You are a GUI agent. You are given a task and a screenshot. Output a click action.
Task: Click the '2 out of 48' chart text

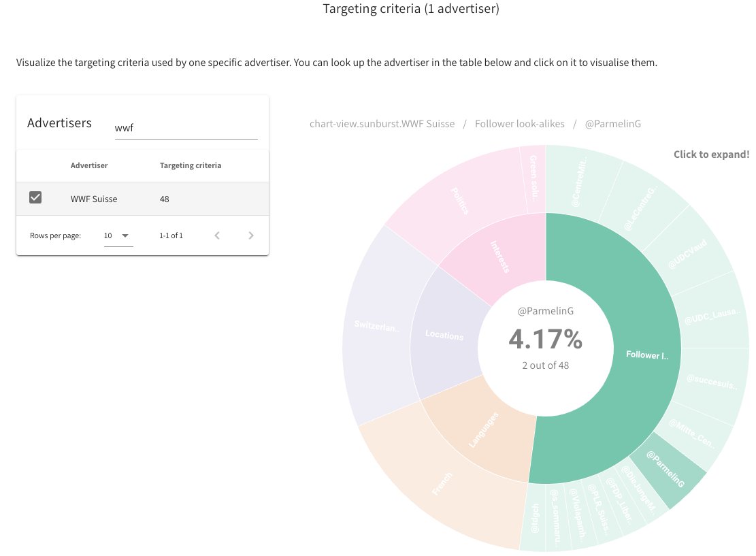point(545,365)
